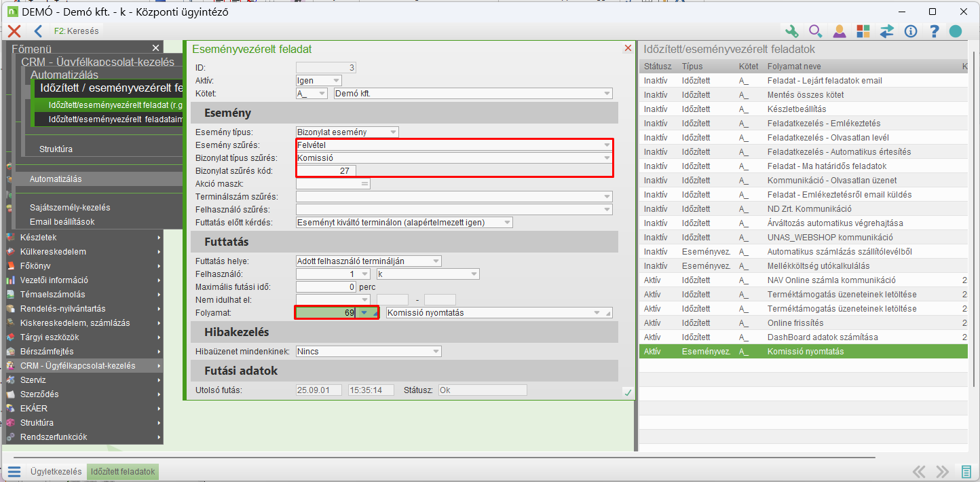The width and height of the screenshot is (980, 482).
Task: Open the hamburger menu icon at bottom left
Action: [x=14, y=472]
